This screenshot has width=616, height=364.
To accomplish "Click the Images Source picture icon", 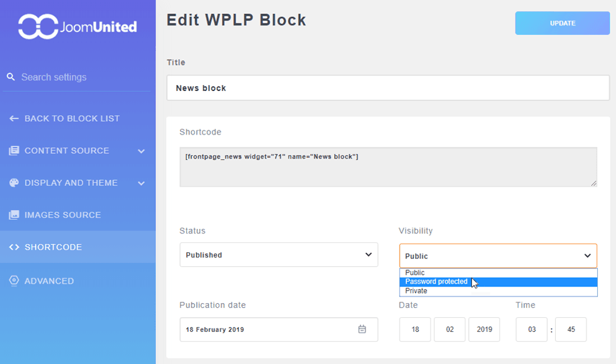I will pyautogui.click(x=13, y=215).
